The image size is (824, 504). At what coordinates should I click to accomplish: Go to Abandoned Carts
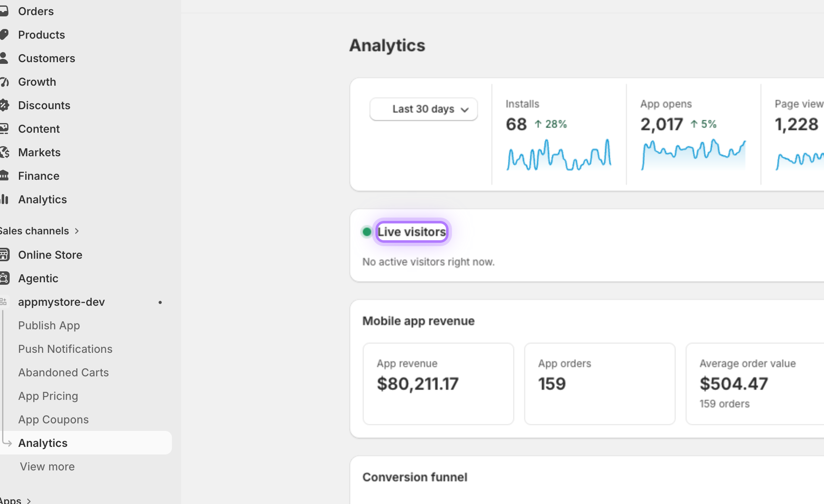63,373
